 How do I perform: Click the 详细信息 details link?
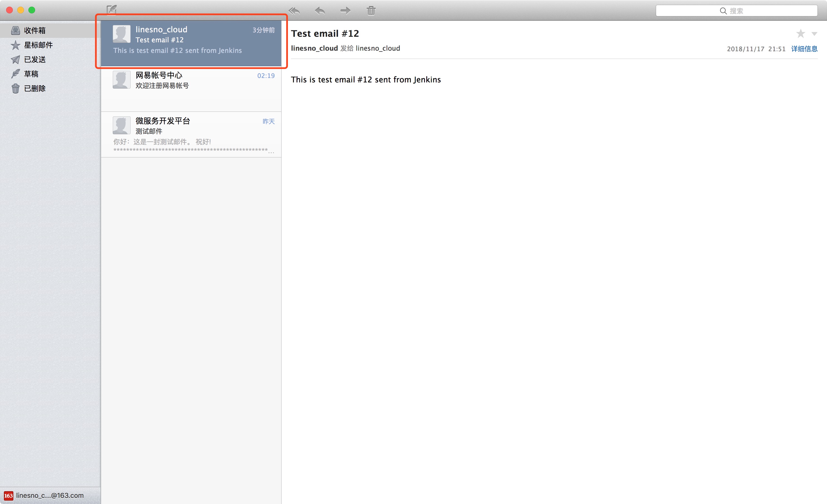[804, 49]
